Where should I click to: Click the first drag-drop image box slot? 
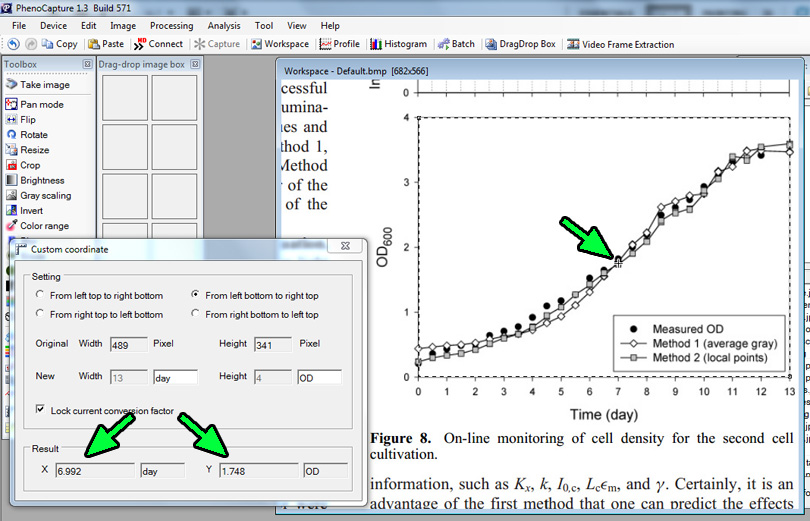point(123,97)
